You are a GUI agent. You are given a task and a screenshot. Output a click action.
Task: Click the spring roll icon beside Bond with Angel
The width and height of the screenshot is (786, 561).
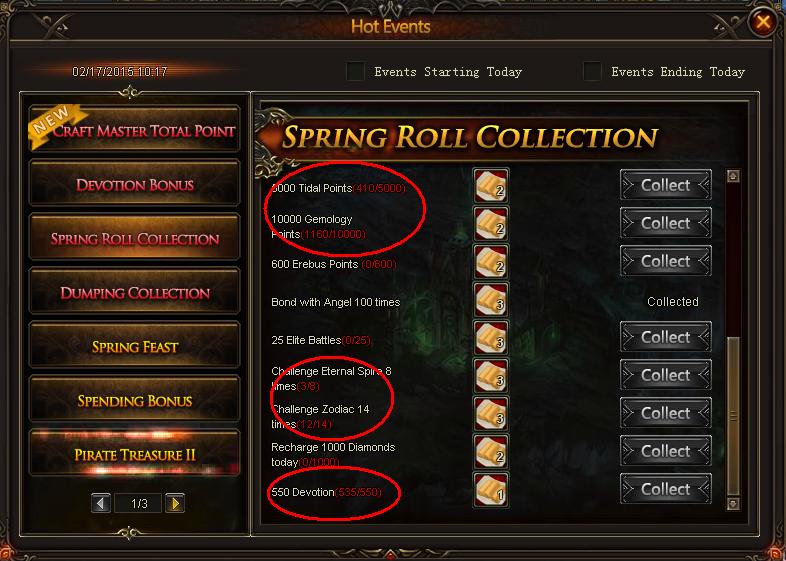(491, 300)
